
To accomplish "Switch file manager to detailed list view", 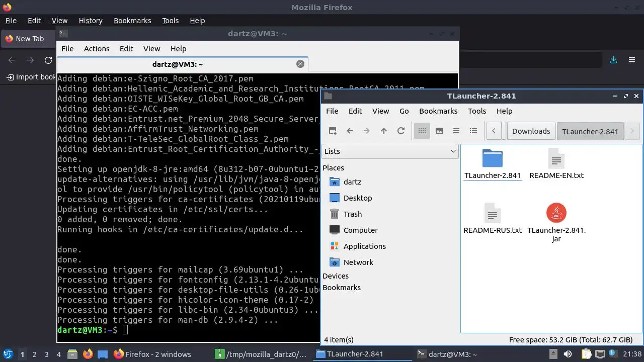I will (x=473, y=131).
